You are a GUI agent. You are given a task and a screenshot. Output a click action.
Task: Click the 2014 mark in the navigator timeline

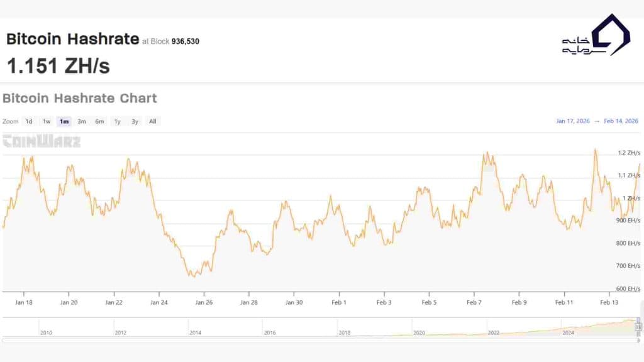point(196,332)
